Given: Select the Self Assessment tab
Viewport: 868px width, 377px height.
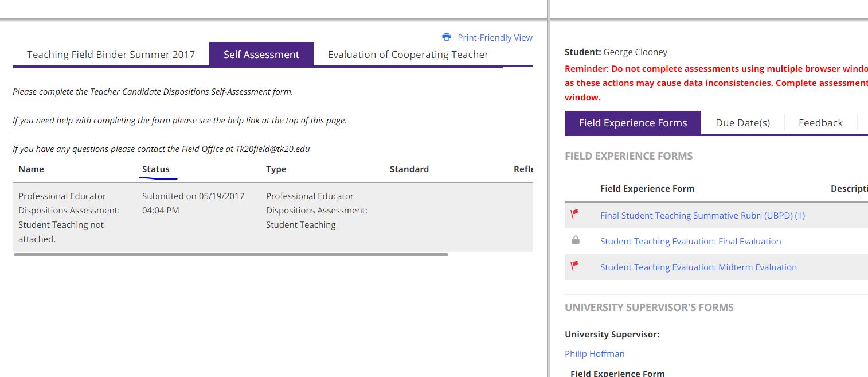Looking at the screenshot, I should 261,55.
